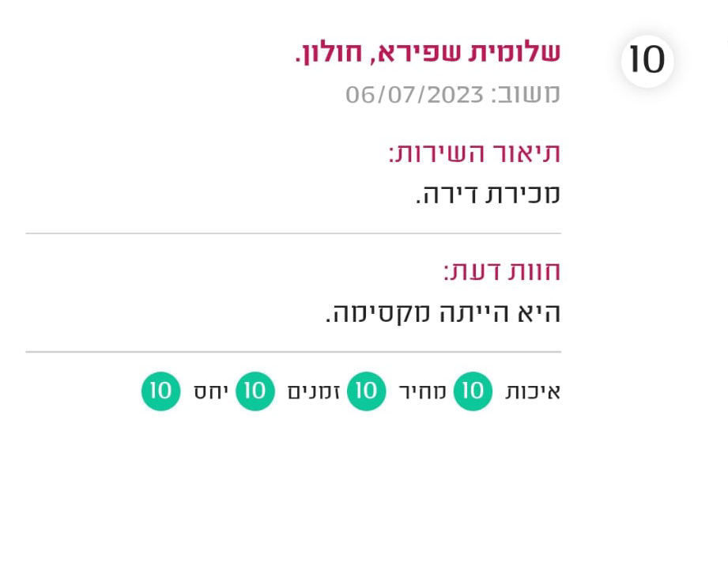Viewport: 728px width, 586px height.
Task: Click the green 10 score badge for מחיר
Action: [366, 391]
